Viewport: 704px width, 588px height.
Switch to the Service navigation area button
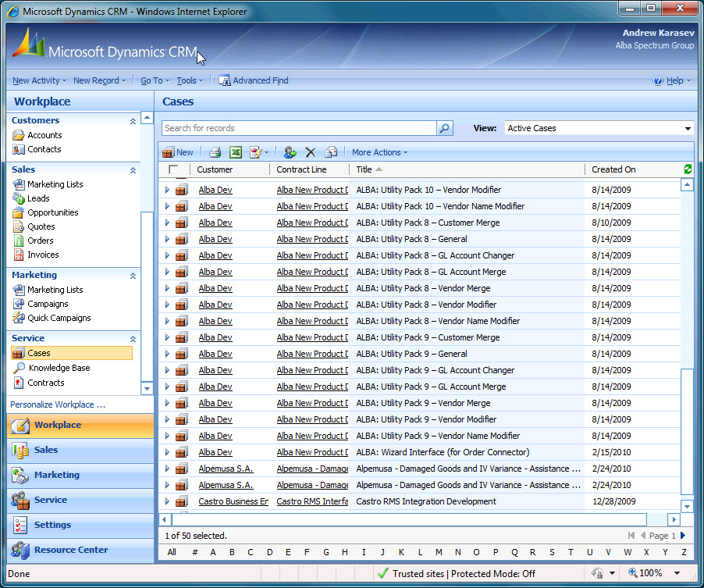(80, 500)
